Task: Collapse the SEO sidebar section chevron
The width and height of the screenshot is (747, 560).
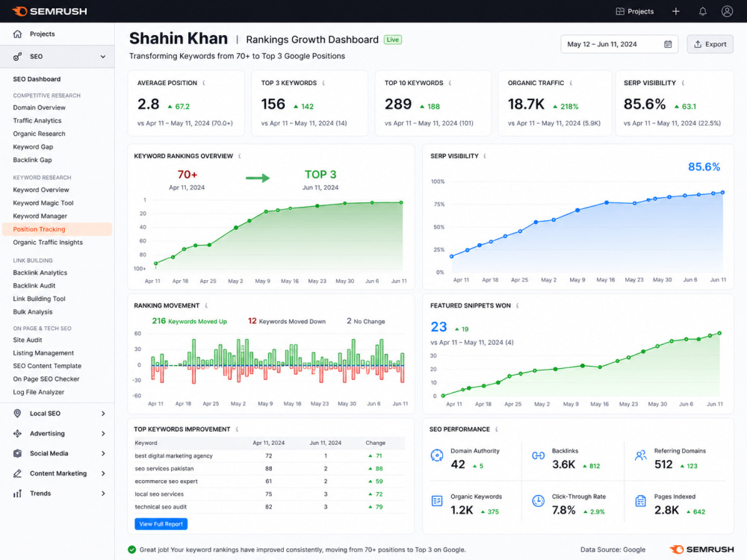Action: pyautogui.click(x=103, y=57)
